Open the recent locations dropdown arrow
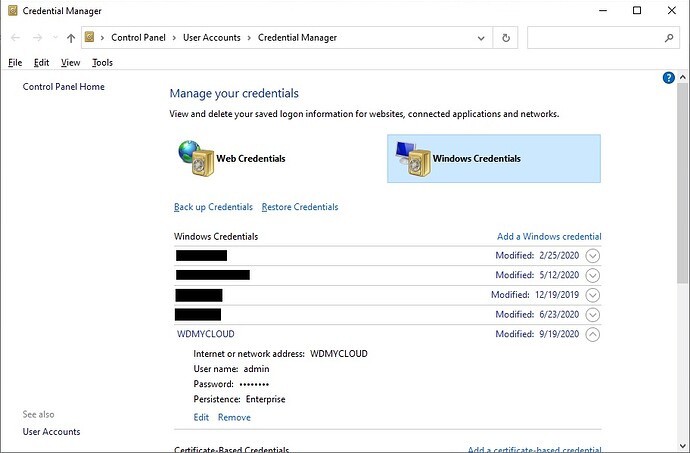Image resolution: width=690 pixels, height=453 pixels. [x=55, y=38]
